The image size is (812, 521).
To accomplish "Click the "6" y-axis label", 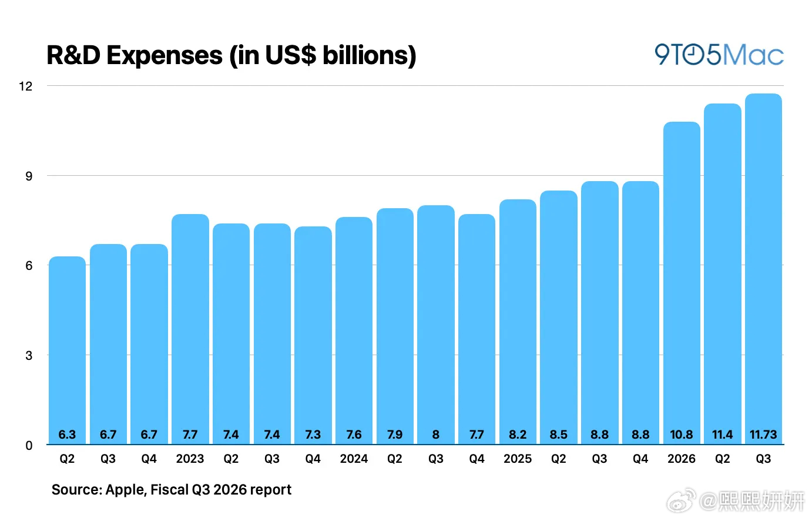I will [x=29, y=266].
